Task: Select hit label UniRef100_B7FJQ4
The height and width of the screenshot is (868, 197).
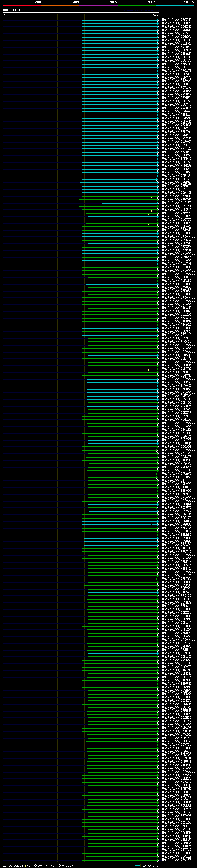Action: [x=176, y=64]
